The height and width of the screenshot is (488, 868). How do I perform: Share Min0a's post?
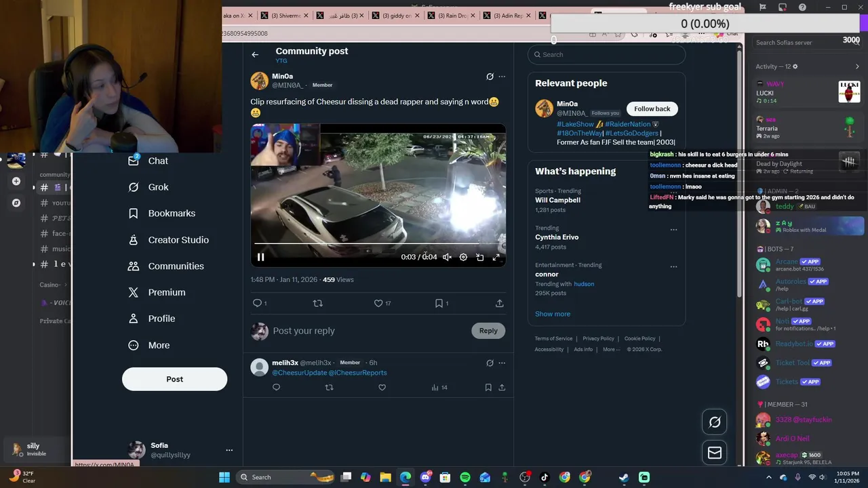(x=500, y=303)
